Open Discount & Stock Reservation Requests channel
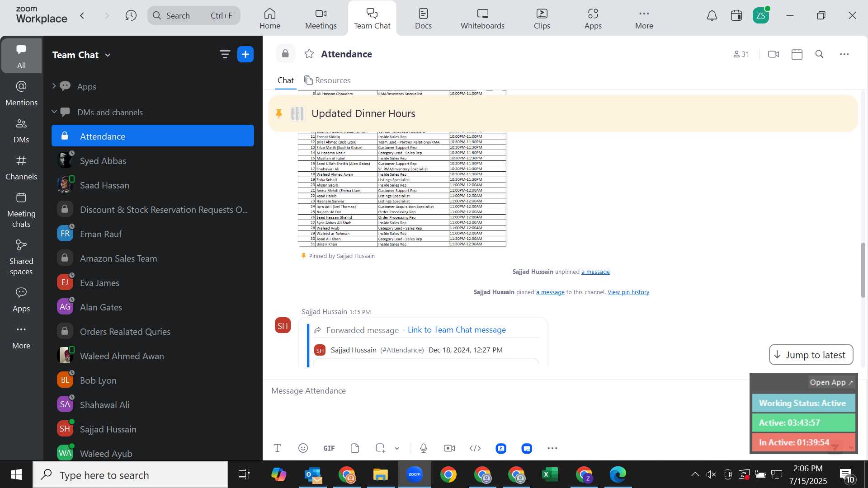The height and width of the screenshot is (488, 868). [153, 210]
